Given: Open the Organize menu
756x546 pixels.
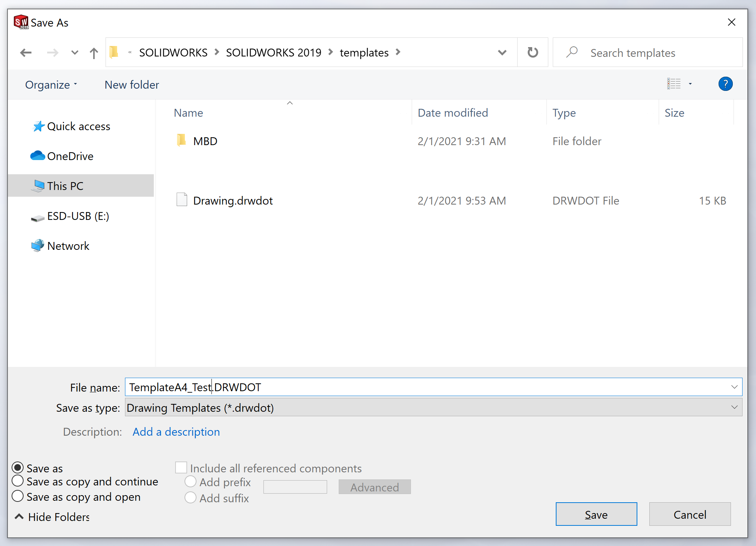Looking at the screenshot, I should click(51, 85).
